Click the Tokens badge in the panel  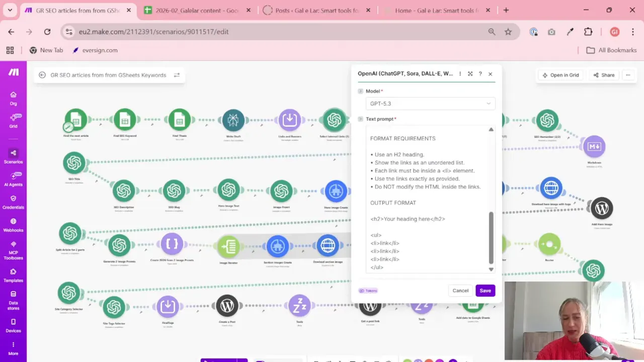[x=368, y=291]
